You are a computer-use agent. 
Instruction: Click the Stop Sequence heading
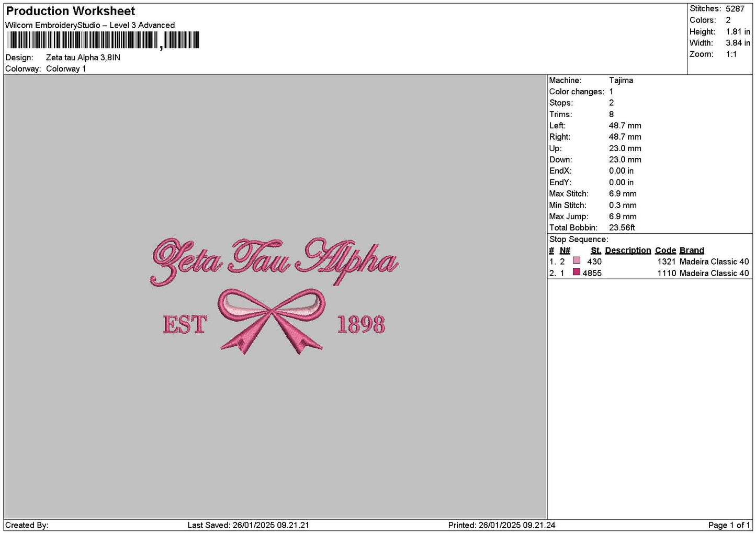(x=579, y=240)
